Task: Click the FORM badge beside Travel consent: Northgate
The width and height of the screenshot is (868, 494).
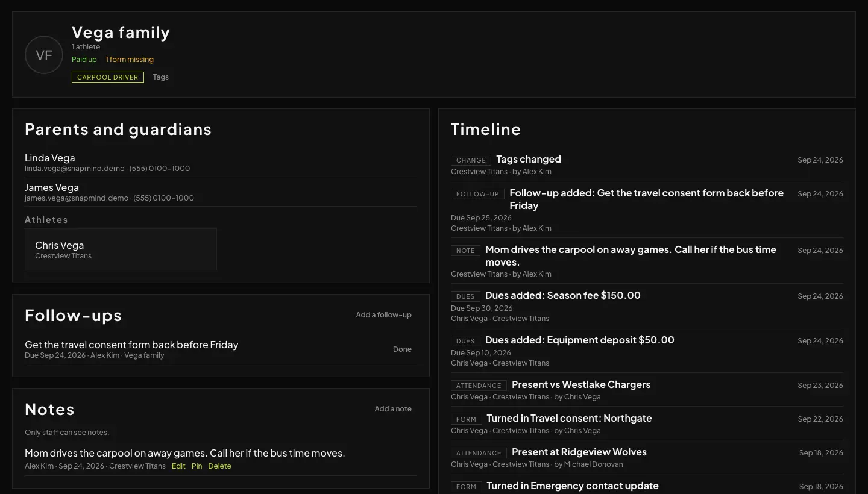Action: pos(466,419)
